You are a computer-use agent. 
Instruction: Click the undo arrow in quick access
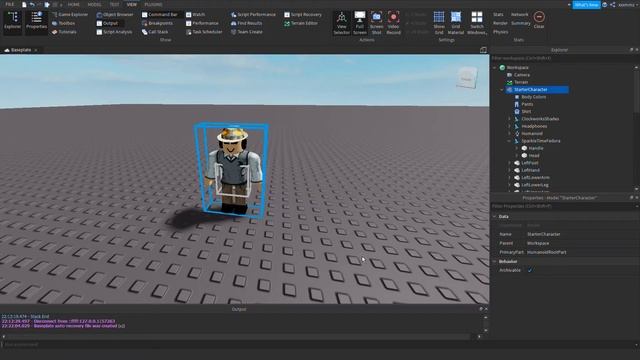(32, 4)
